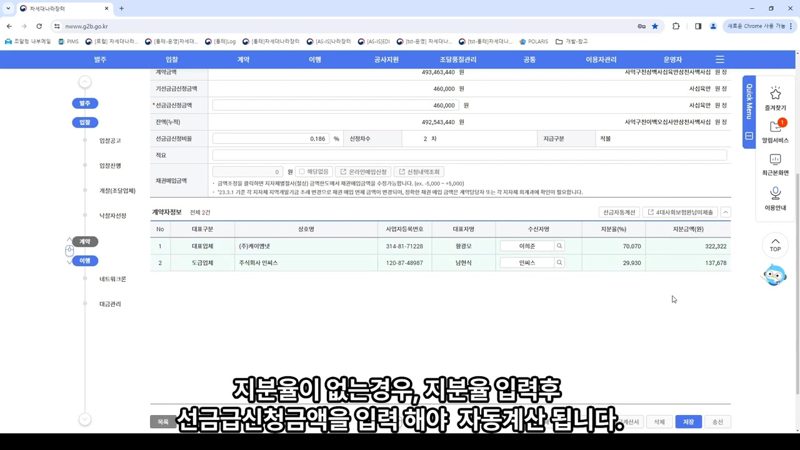800x450 pixels.
Task: Expand the process sidebar upward circle arrow
Action: [85, 82]
